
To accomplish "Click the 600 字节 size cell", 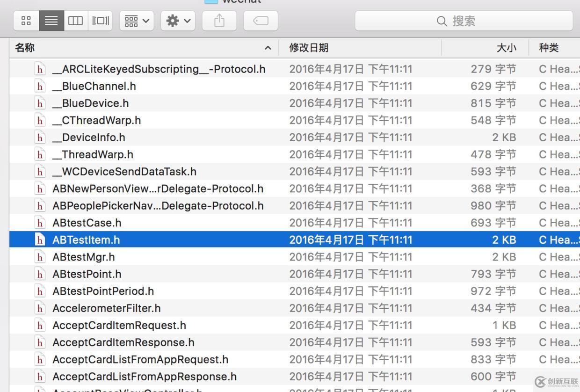I will click(493, 376).
